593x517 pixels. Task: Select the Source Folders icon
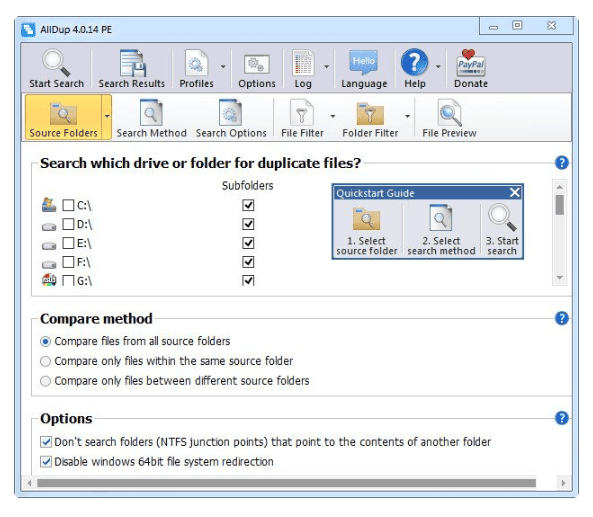(x=63, y=113)
